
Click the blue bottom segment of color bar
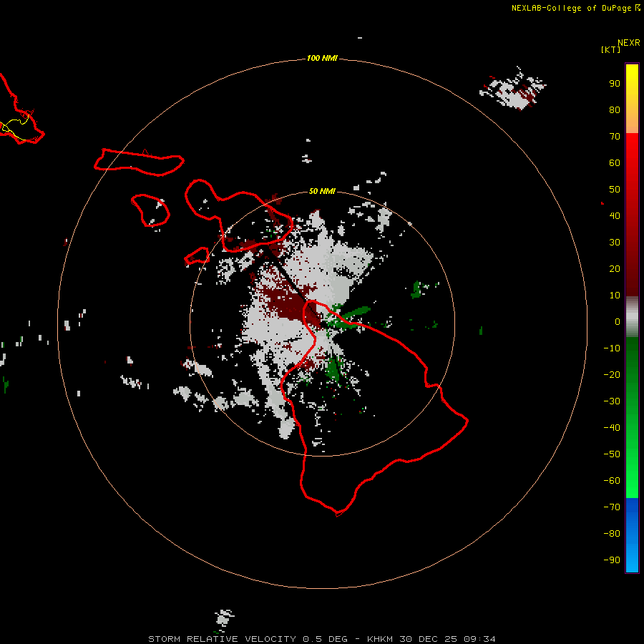(632, 535)
